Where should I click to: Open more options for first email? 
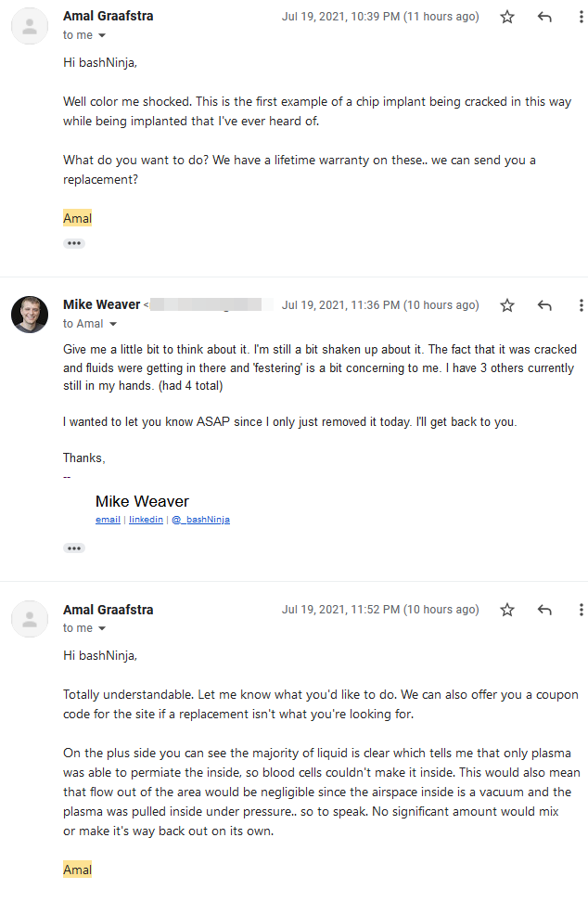tap(582, 17)
